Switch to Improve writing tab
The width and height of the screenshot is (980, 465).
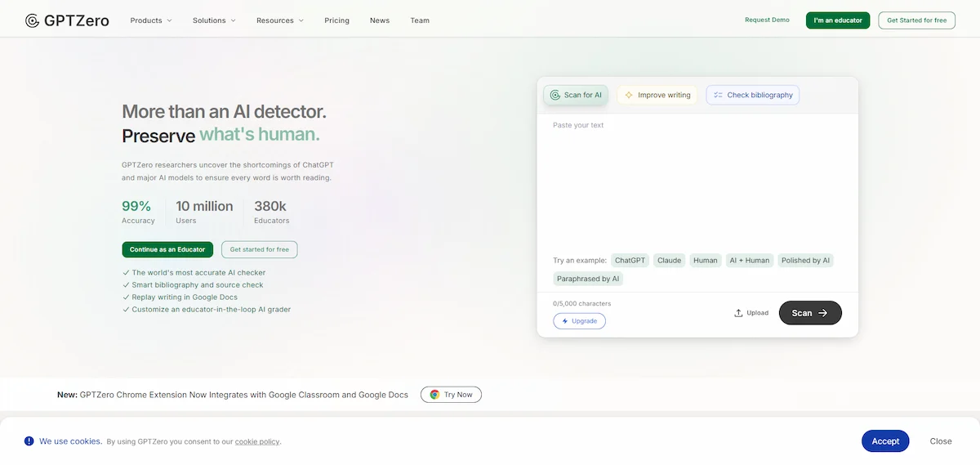pos(657,95)
